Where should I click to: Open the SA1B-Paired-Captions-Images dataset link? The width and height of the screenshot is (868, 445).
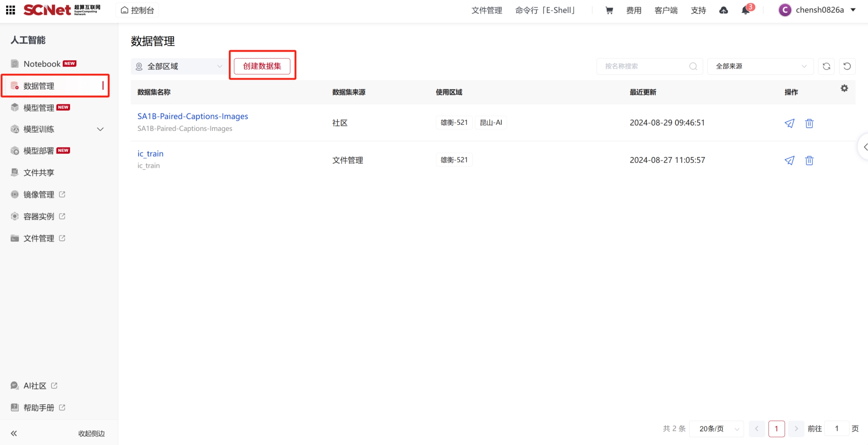(x=193, y=116)
